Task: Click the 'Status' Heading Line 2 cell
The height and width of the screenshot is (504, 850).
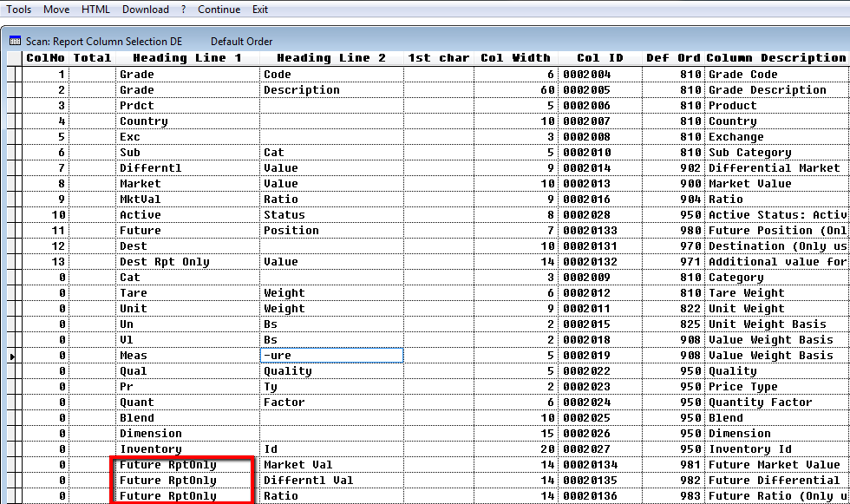Action: 331,215
